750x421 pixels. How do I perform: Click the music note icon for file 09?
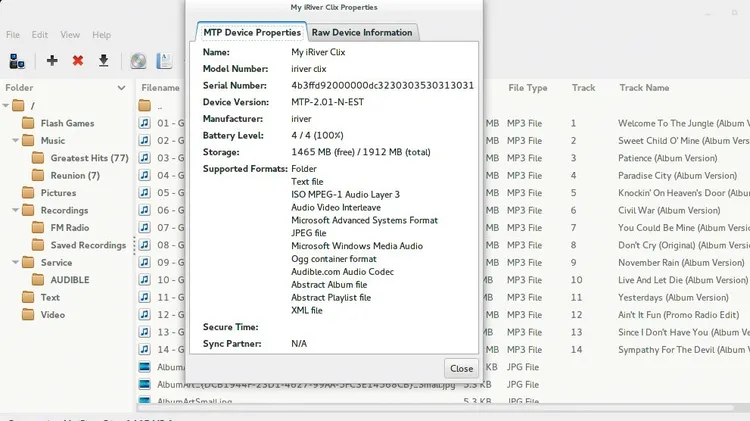pos(144,262)
